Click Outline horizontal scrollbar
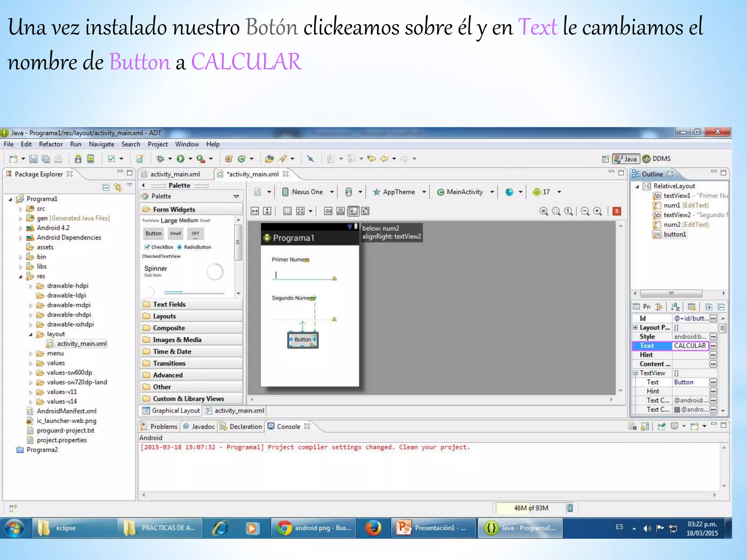 (671, 293)
